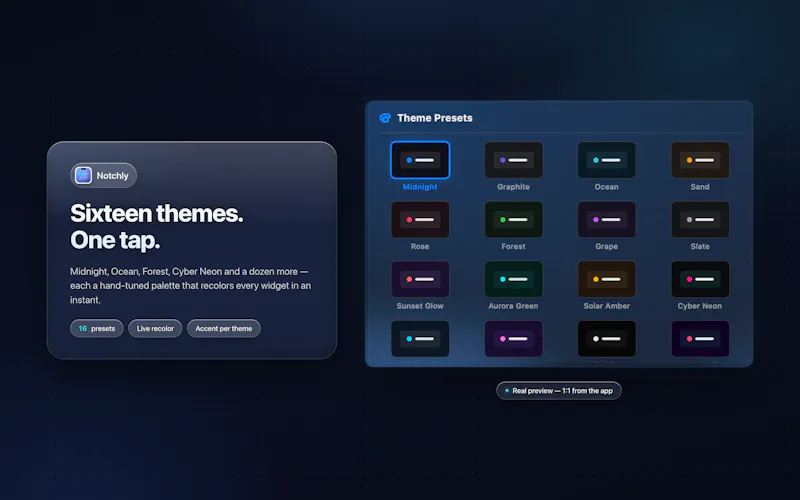
Task: Select bottom-row thumbnail with cyan dot
Action: (x=420, y=339)
